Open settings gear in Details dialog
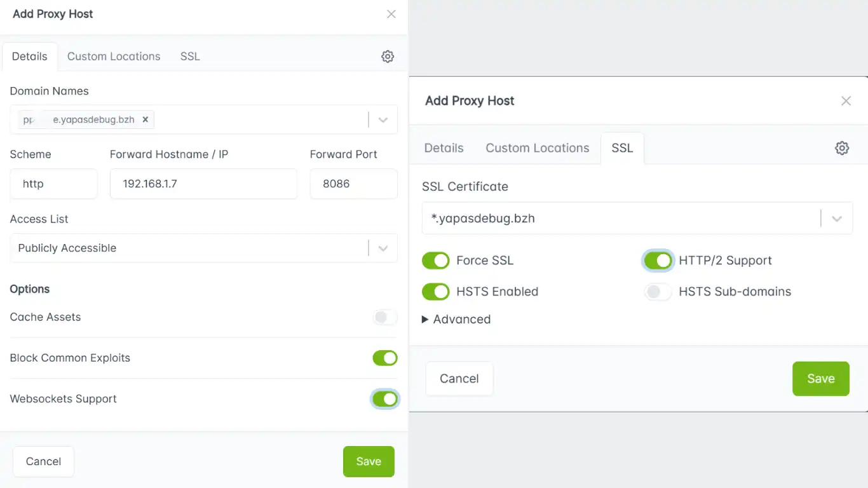This screenshot has height=488, width=868. [x=388, y=57]
